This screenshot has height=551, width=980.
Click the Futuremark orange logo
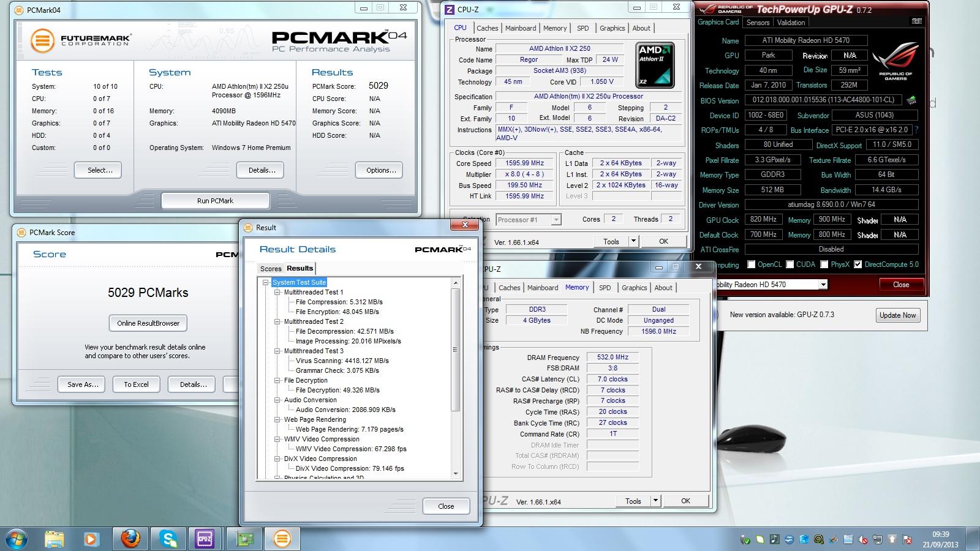point(42,41)
